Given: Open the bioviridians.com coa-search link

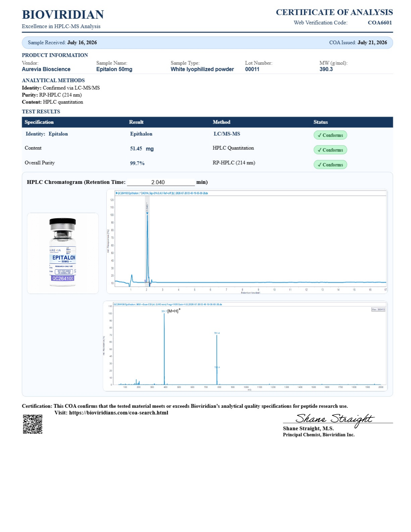Looking at the screenshot, I should pos(119,413).
